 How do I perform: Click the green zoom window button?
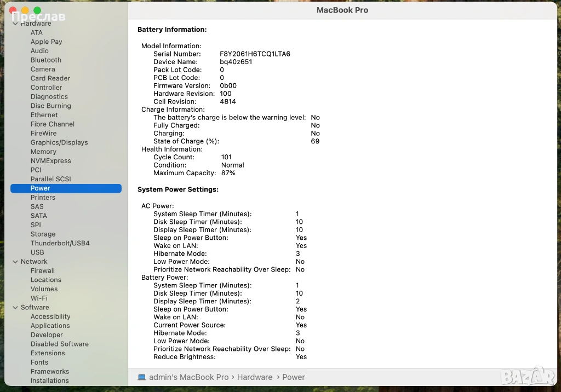pos(37,10)
